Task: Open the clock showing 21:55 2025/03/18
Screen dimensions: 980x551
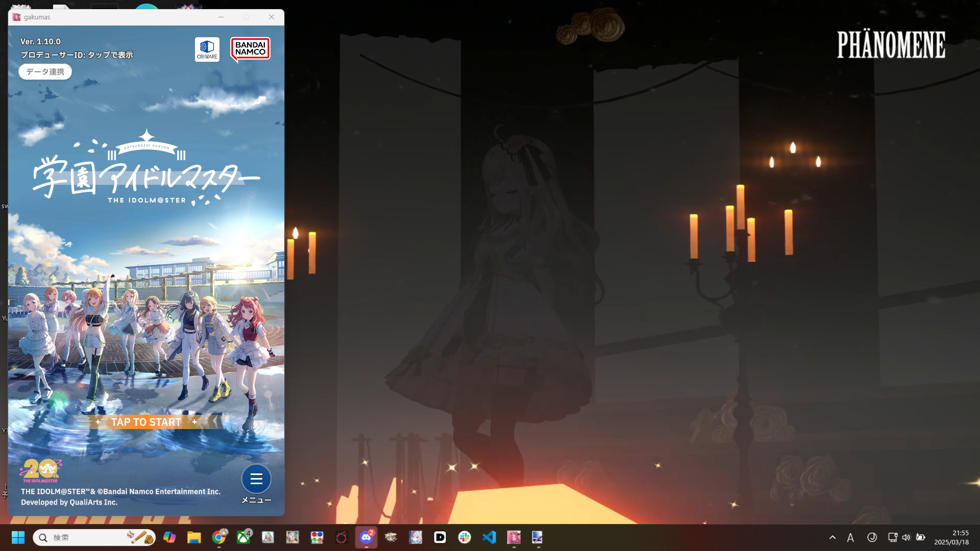Action: point(951,537)
